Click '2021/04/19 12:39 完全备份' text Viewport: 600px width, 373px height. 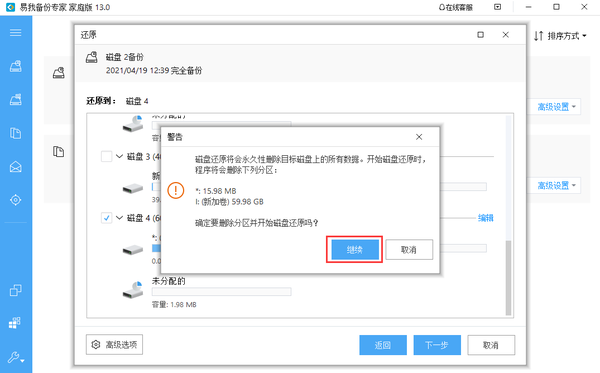coord(154,70)
